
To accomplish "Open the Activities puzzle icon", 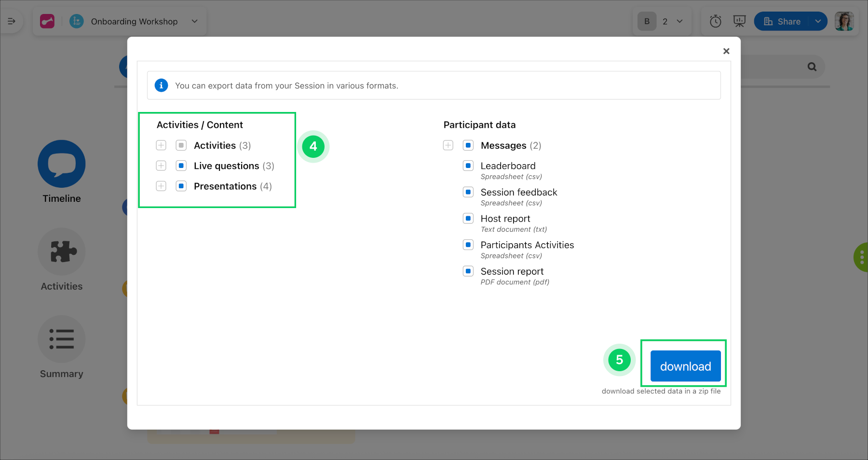I will point(62,251).
